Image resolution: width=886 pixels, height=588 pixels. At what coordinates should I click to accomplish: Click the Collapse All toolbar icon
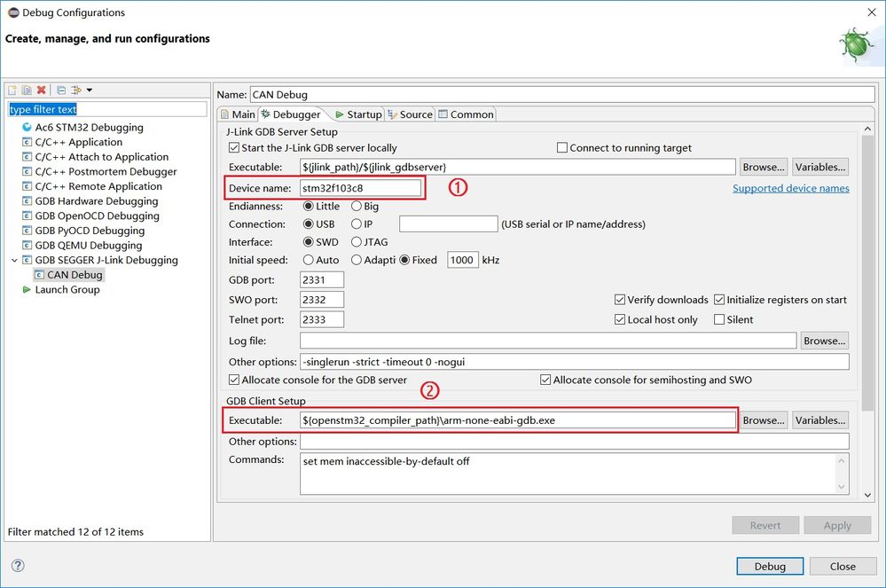click(x=61, y=90)
